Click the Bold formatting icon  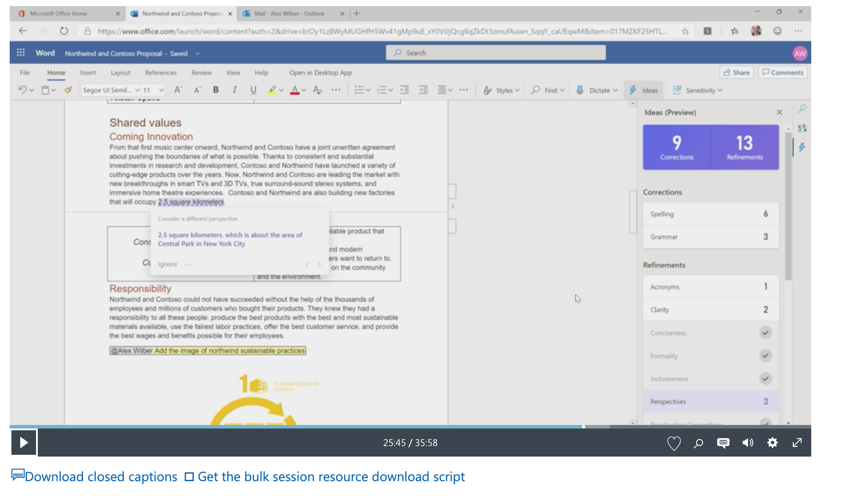216,90
